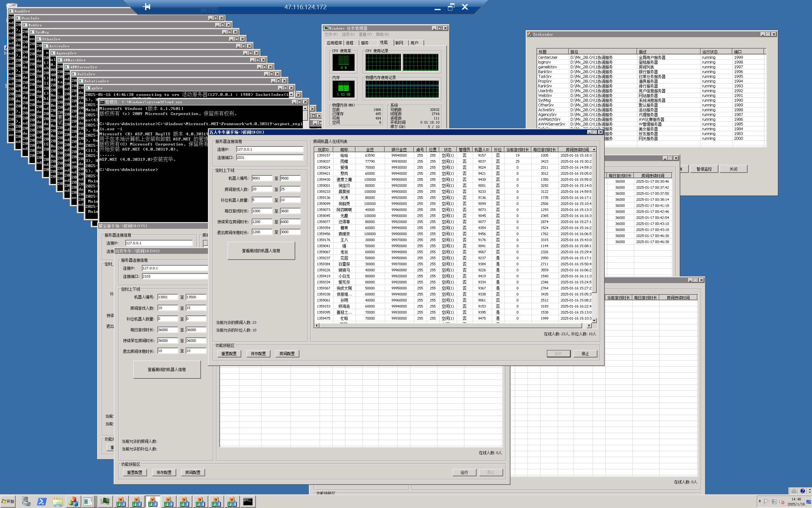Open Windows Explorer folder icon in taskbar
Viewport: 812px width, 508px height.
point(57,502)
